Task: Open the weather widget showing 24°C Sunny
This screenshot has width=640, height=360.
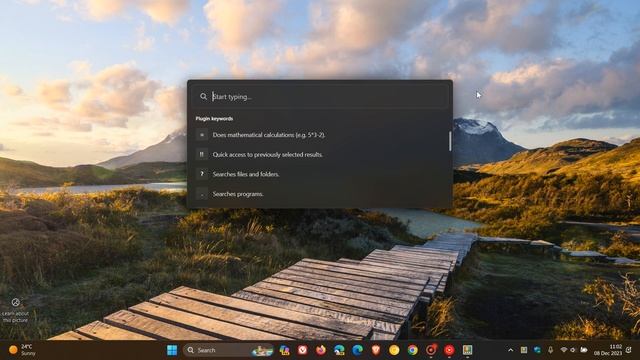Action: (x=22, y=350)
